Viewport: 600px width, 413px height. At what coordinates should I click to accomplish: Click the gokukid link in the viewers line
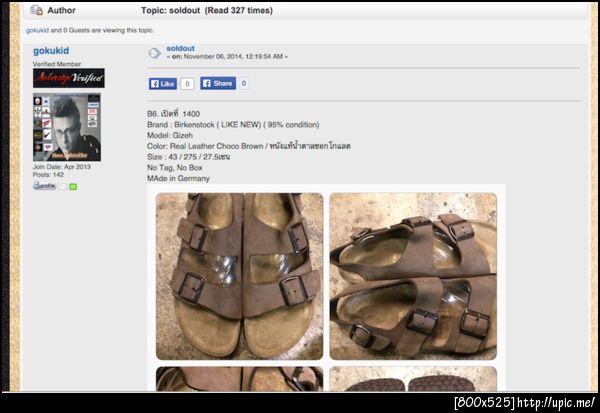point(37,30)
